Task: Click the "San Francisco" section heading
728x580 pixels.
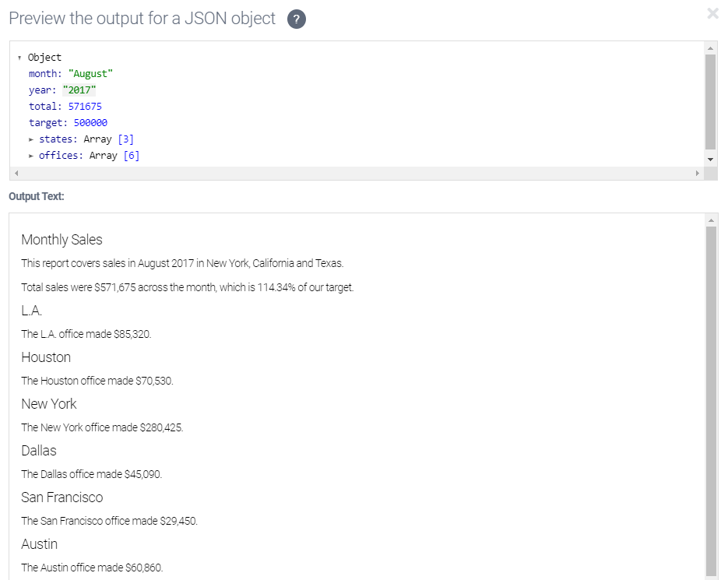Action: pyautogui.click(x=62, y=497)
